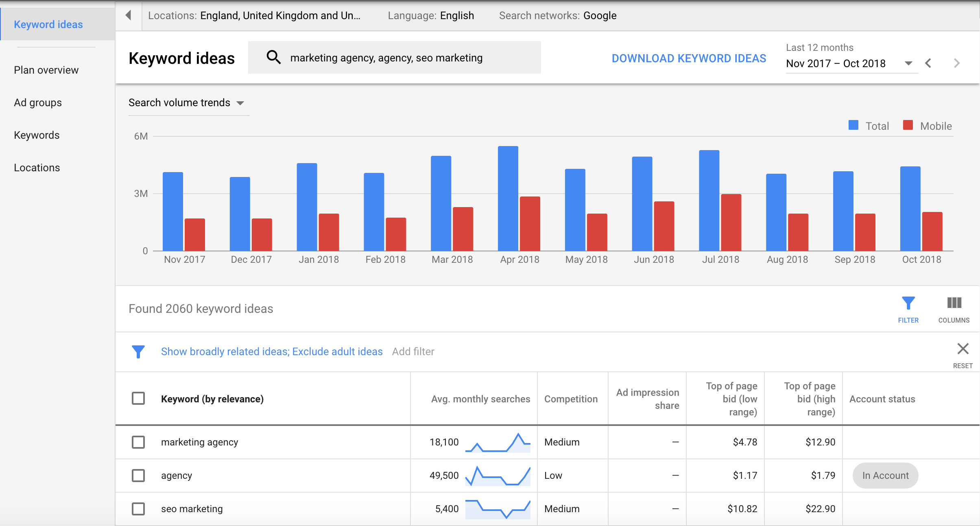Click DOWNLOAD KEYWORD IDEAS button
Screen dimensions: 980x526
[x=689, y=58]
